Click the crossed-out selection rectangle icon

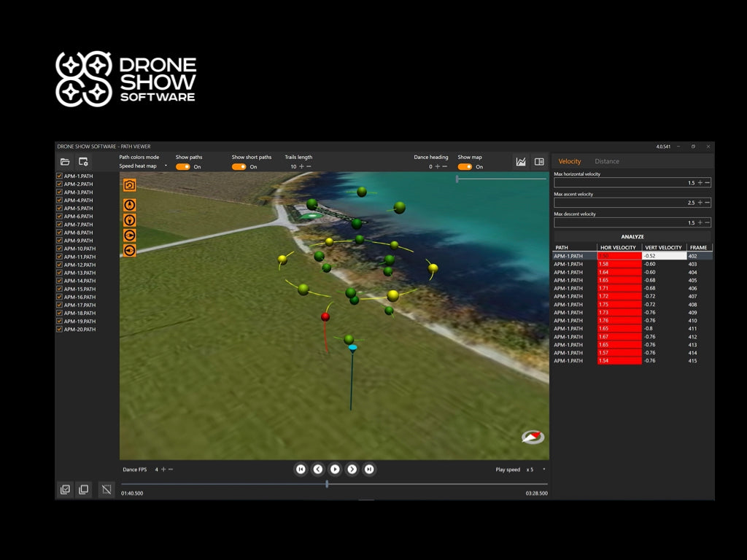(107, 489)
